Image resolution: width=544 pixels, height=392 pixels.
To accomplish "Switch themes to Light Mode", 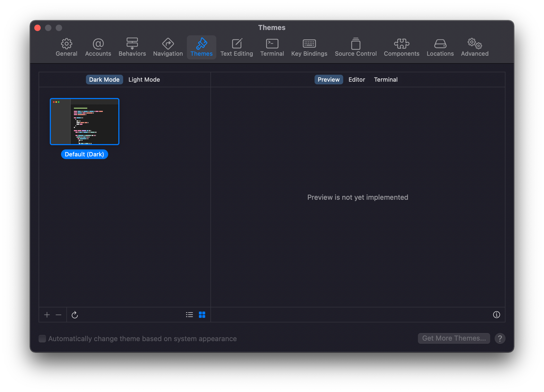I will (144, 80).
